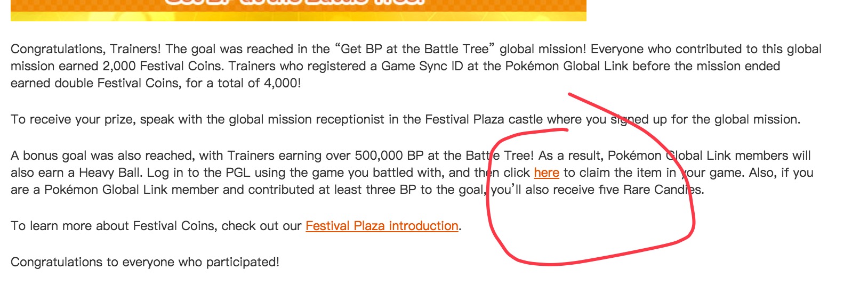Viewport: 868px width, 294px height.
Task: Click "Congratulations to everyone who participated!" line
Action: pos(144,262)
